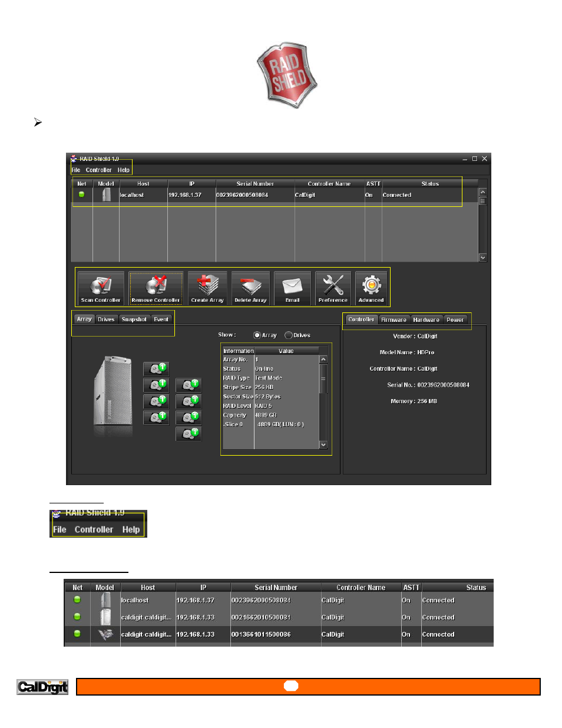
Task: Select bottom drive icon in right drive column
Action: [189, 434]
